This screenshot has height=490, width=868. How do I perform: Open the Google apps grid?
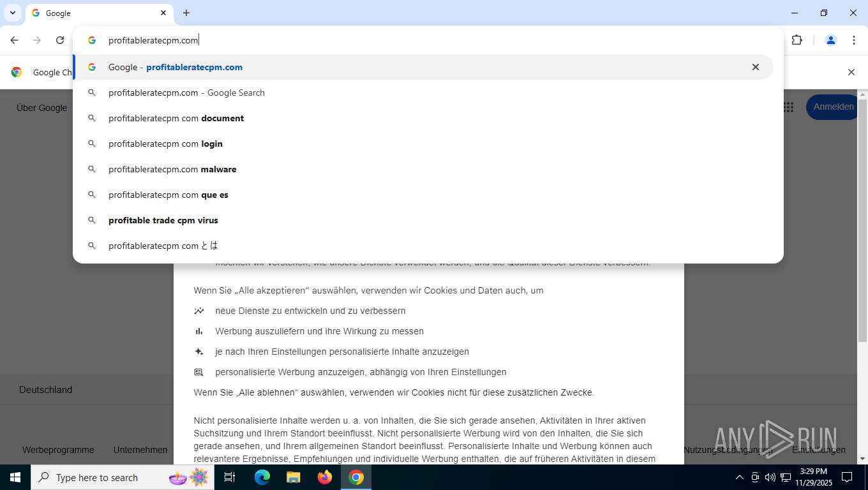(789, 107)
